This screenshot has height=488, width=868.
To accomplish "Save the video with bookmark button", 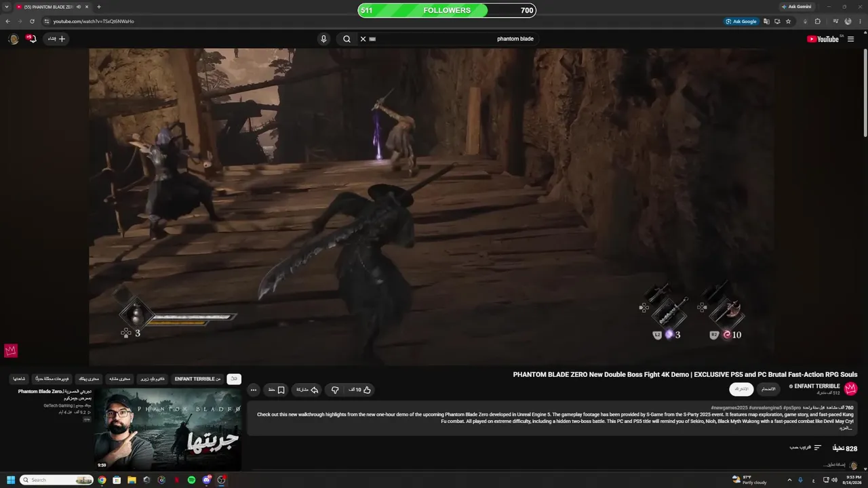I will click(277, 390).
